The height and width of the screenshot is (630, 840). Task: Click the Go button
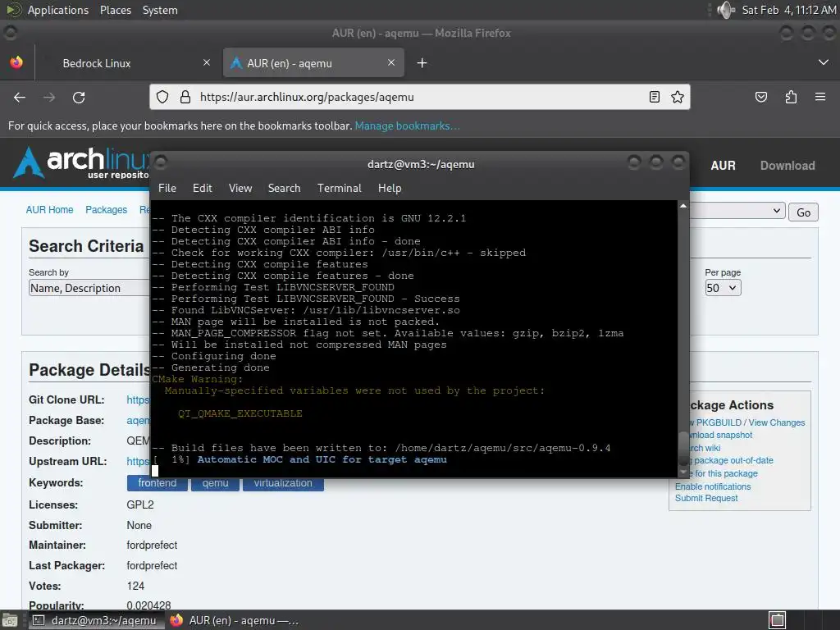(803, 212)
